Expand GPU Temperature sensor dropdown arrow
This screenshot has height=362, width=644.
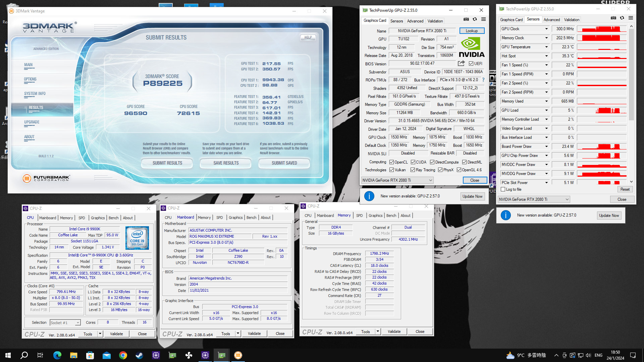pyautogui.click(x=546, y=47)
